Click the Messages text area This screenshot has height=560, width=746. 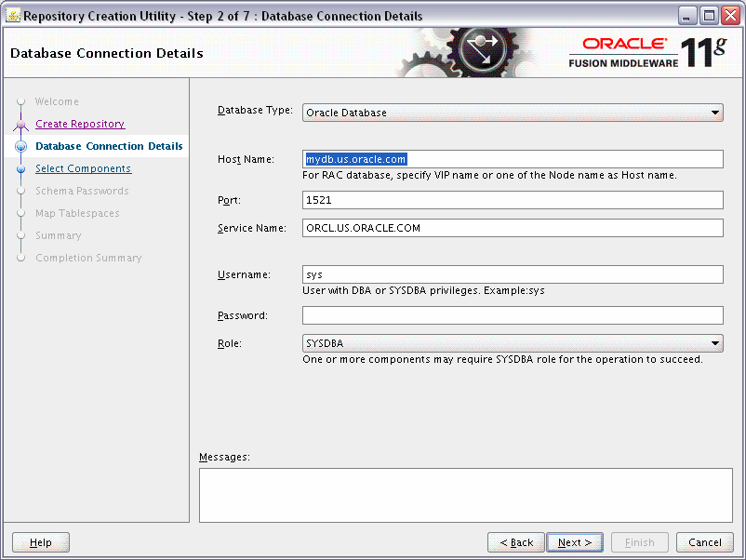point(465,495)
